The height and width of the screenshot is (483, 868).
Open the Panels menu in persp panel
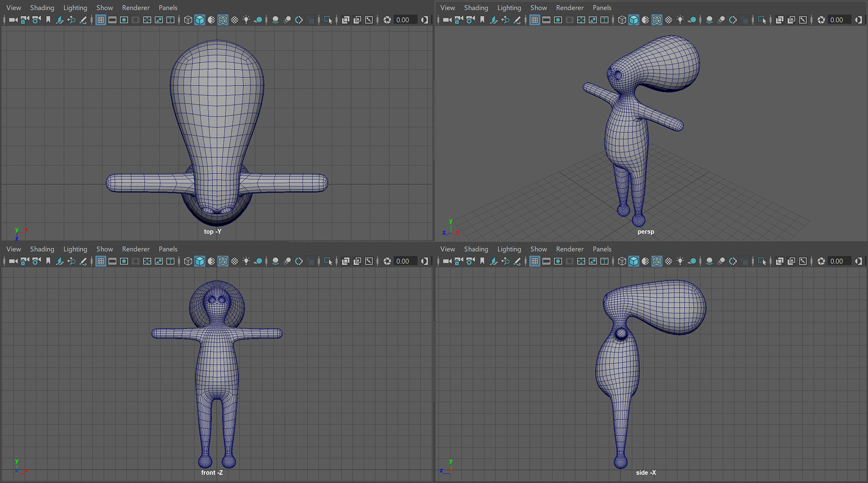point(602,8)
